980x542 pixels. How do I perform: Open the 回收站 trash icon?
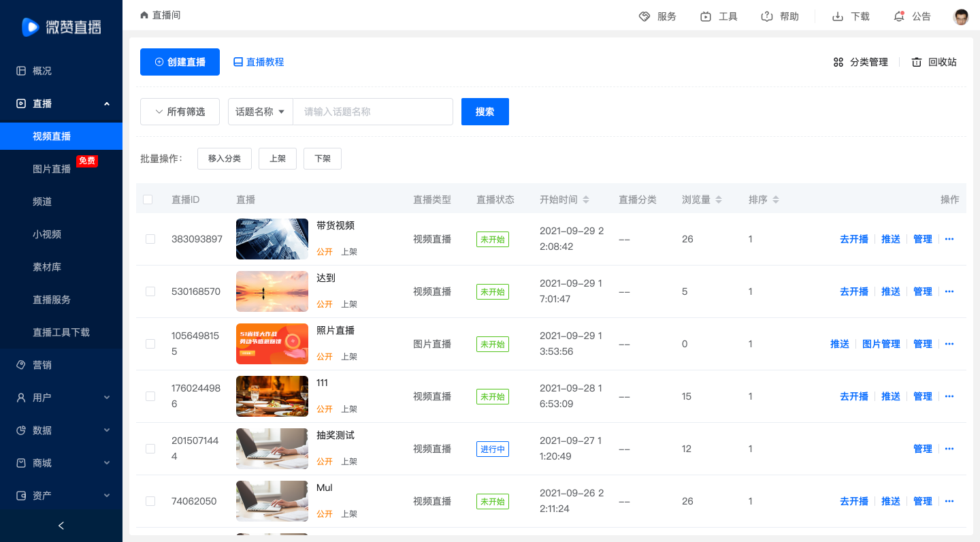(917, 62)
